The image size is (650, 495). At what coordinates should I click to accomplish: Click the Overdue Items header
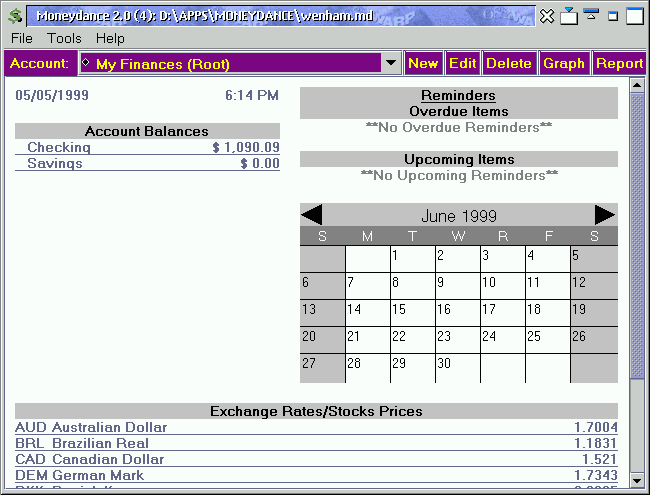point(459,111)
